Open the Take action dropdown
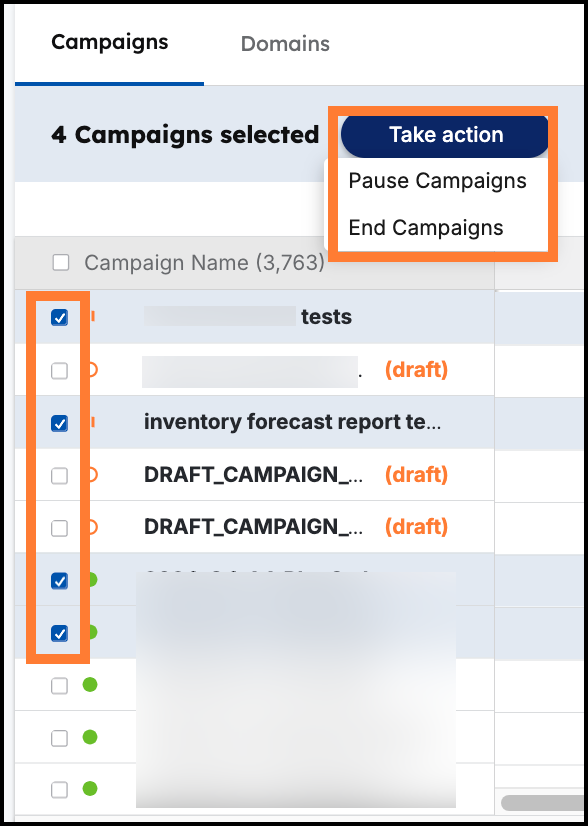This screenshot has width=588, height=826. click(x=446, y=135)
